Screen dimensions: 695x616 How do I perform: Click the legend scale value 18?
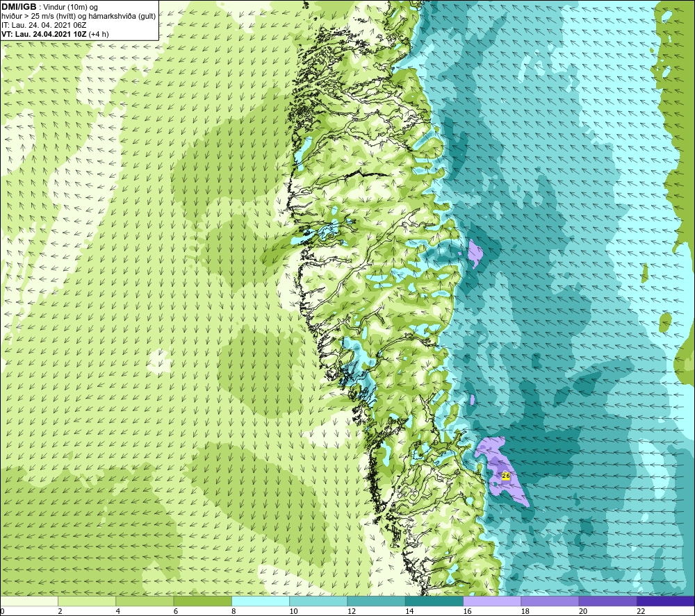[x=525, y=611]
